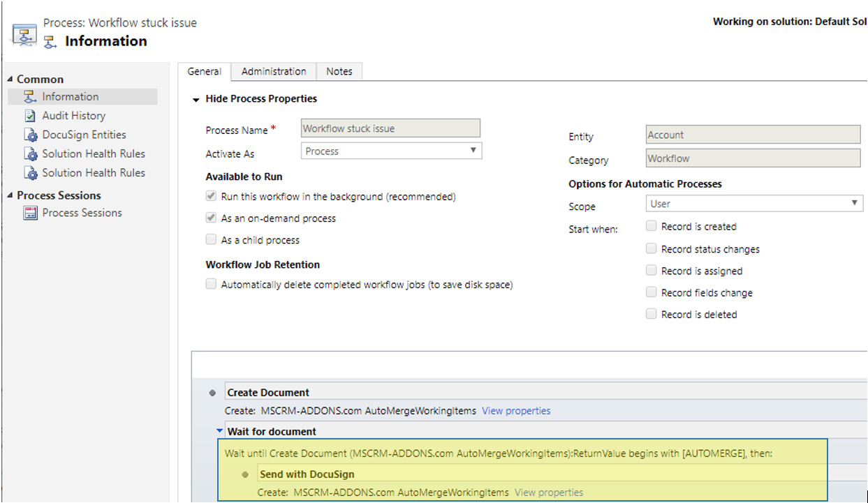This screenshot has width=868, height=503.
Task: Select the Wait for document step title
Action: (x=272, y=432)
